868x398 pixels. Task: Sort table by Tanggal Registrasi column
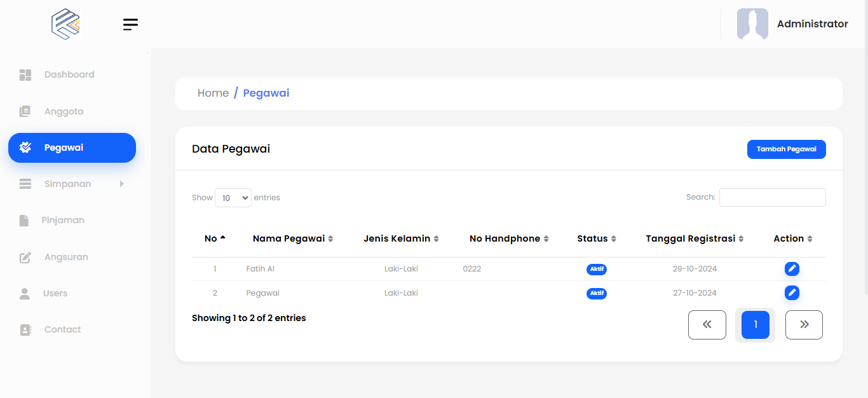(x=694, y=238)
